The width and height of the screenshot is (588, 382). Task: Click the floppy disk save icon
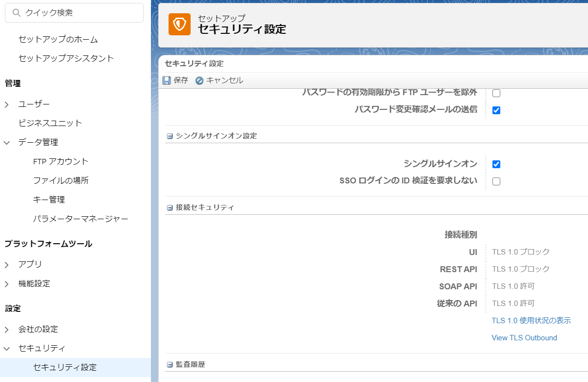(166, 80)
